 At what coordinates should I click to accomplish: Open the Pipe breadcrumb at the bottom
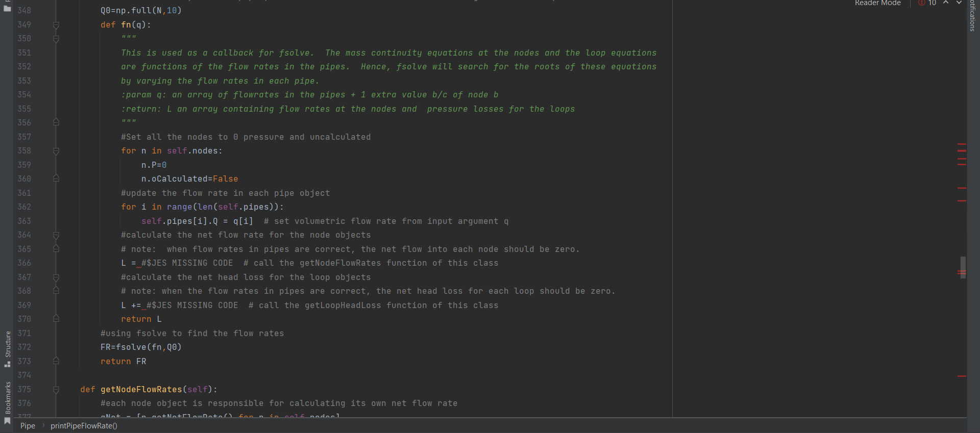(x=27, y=426)
